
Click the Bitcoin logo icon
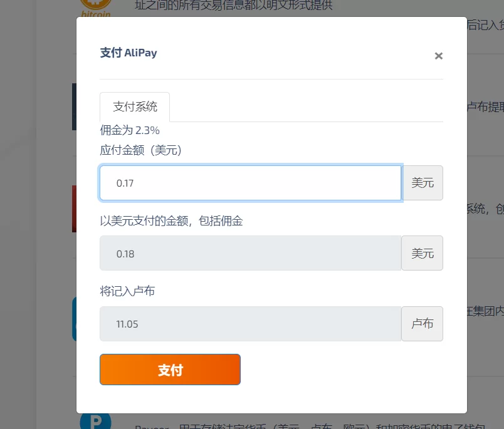95,8
